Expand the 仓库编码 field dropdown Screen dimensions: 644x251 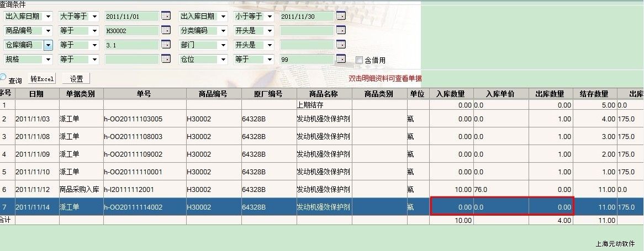(x=48, y=45)
